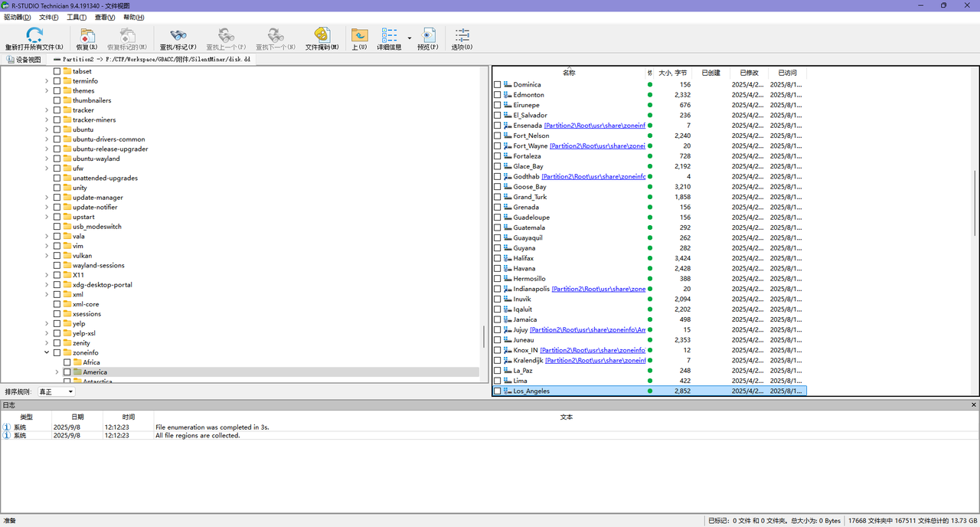The height and width of the screenshot is (527, 980).
Task: Follow the Fort_Wayne symlink path link
Action: [598, 146]
